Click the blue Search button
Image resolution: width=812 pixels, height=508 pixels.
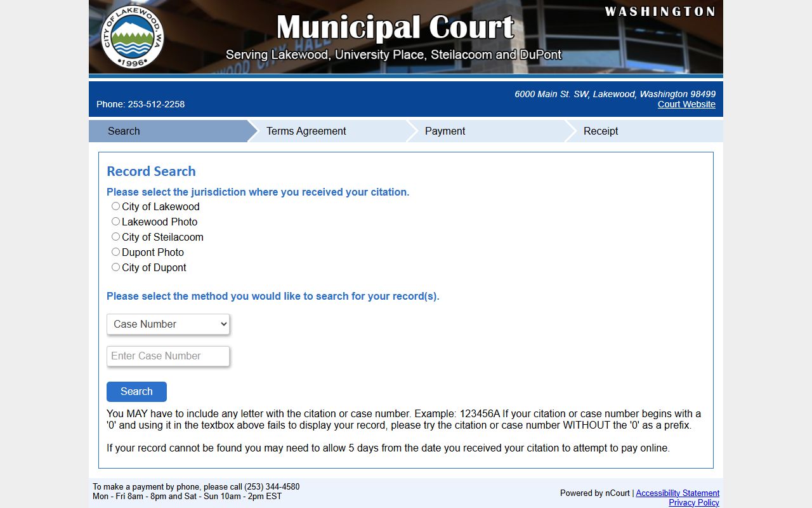coord(136,392)
